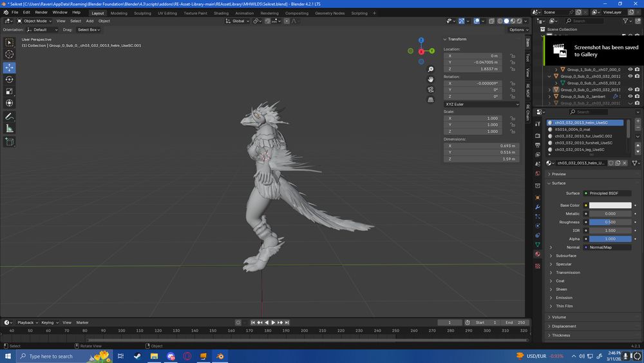Expand the Subsurface section
This screenshot has width=644, height=363.
[x=566, y=256]
